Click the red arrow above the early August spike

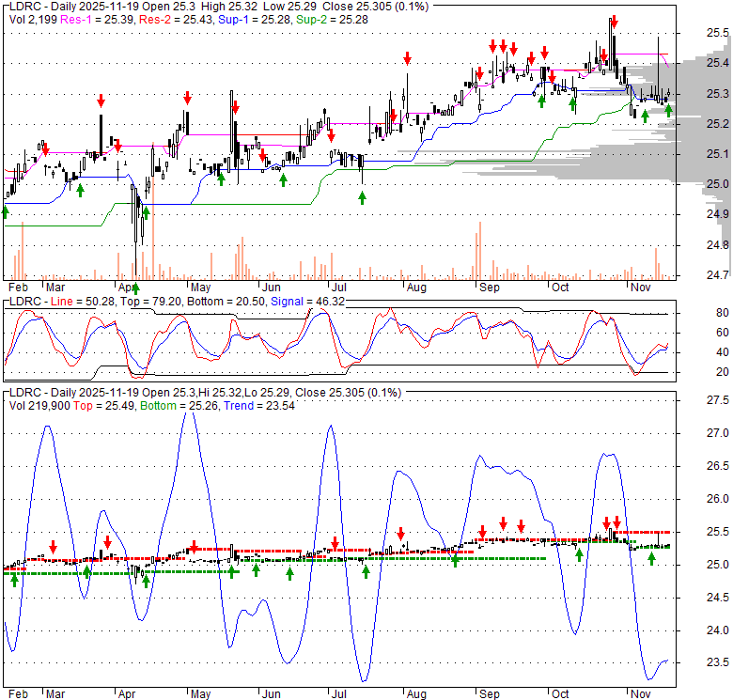click(x=407, y=56)
